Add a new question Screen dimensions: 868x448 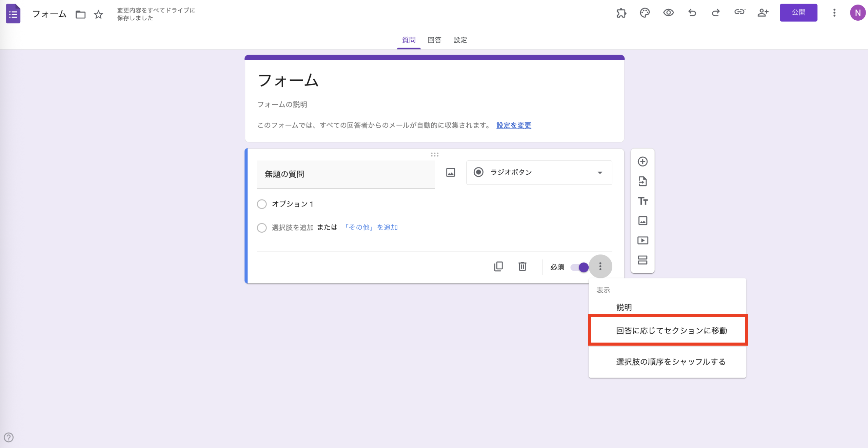pos(643,162)
